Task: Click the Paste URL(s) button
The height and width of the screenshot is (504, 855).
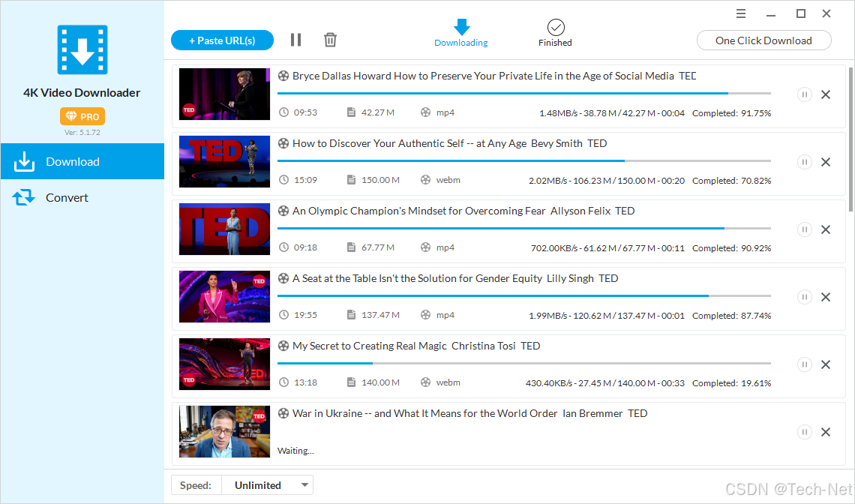Action: (222, 40)
